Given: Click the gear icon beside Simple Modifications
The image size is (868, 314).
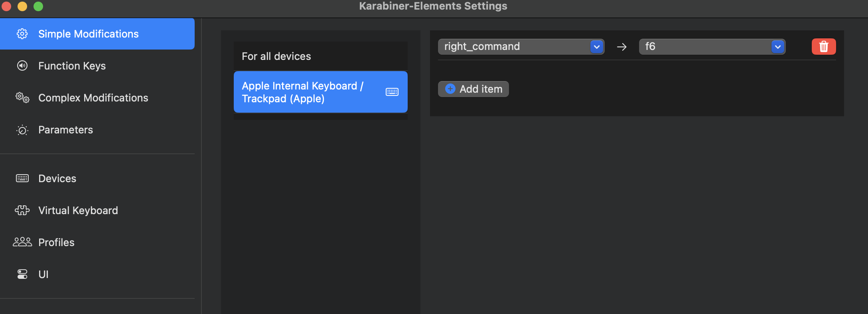Looking at the screenshot, I should pyautogui.click(x=22, y=34).
